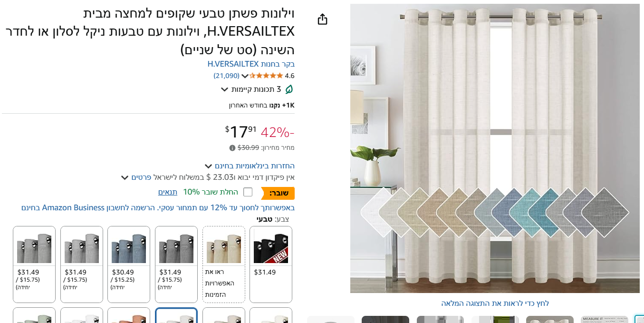Click the share icon above the product image

coord(323,19)
